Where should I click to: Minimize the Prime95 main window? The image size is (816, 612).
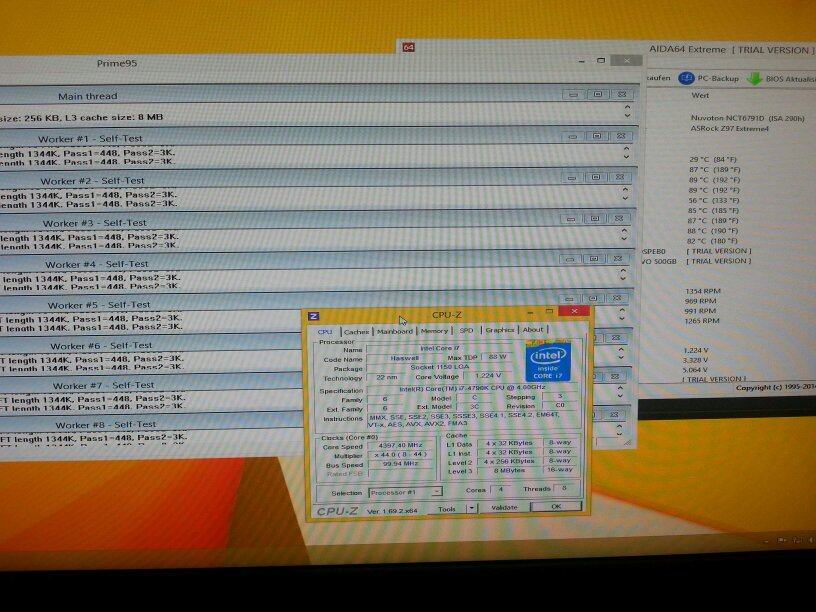coord(581,61)
